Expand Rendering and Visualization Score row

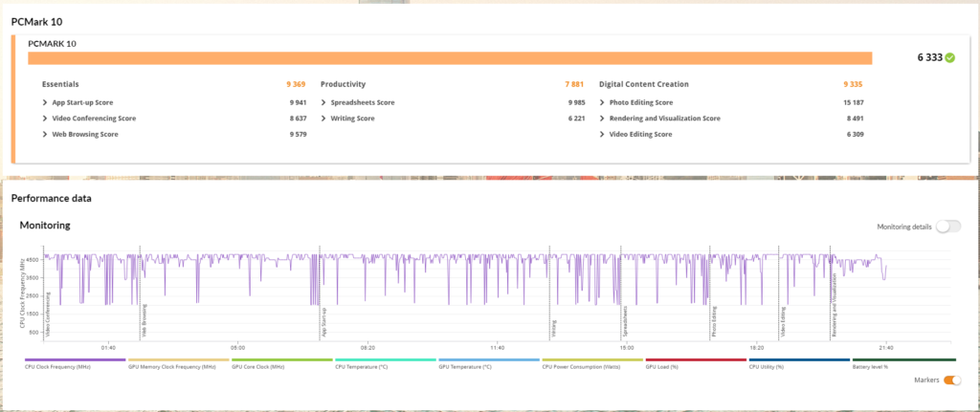pos(603,119)
